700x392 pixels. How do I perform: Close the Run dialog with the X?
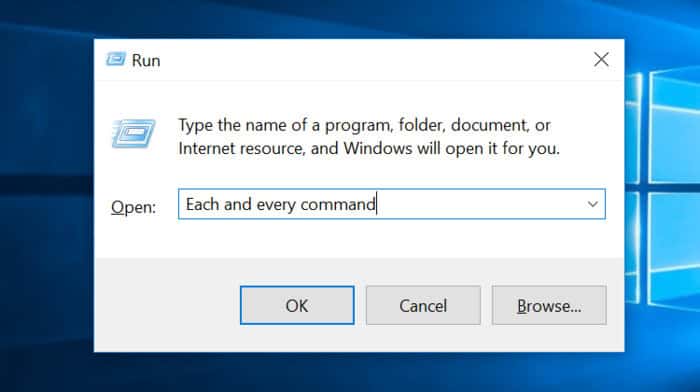pyautogui.click(x=601, y=59)
